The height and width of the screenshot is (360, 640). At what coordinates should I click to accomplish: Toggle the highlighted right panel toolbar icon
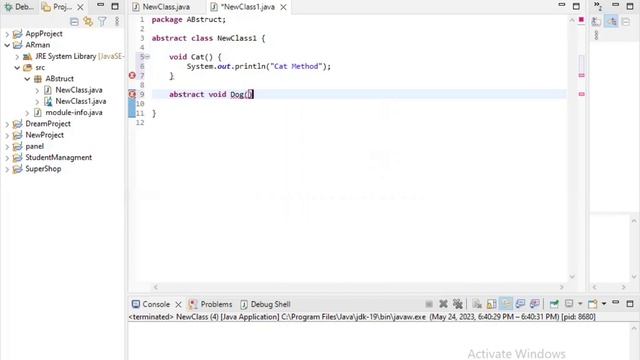point(611,22)
